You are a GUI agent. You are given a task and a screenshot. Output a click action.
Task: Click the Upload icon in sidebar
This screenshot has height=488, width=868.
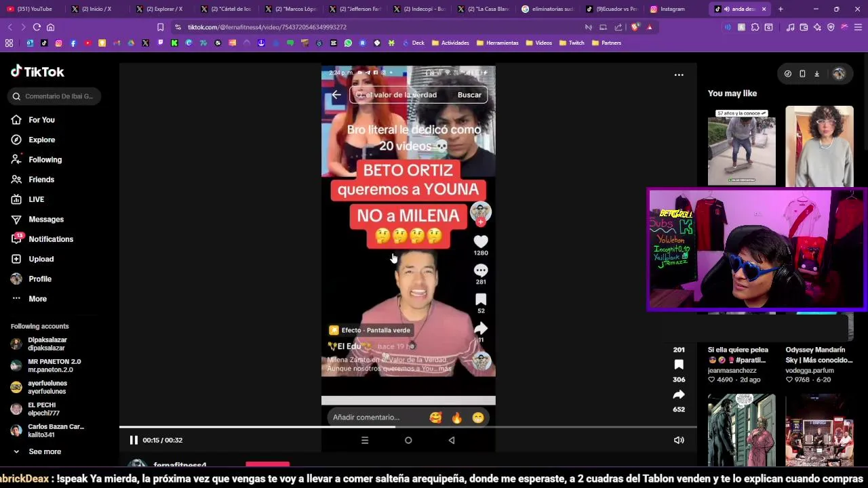tap(16, 259)
